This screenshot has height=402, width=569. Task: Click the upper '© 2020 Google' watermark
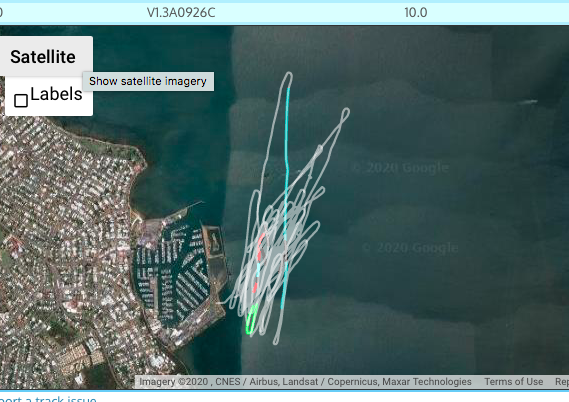[x=401, y=168]
